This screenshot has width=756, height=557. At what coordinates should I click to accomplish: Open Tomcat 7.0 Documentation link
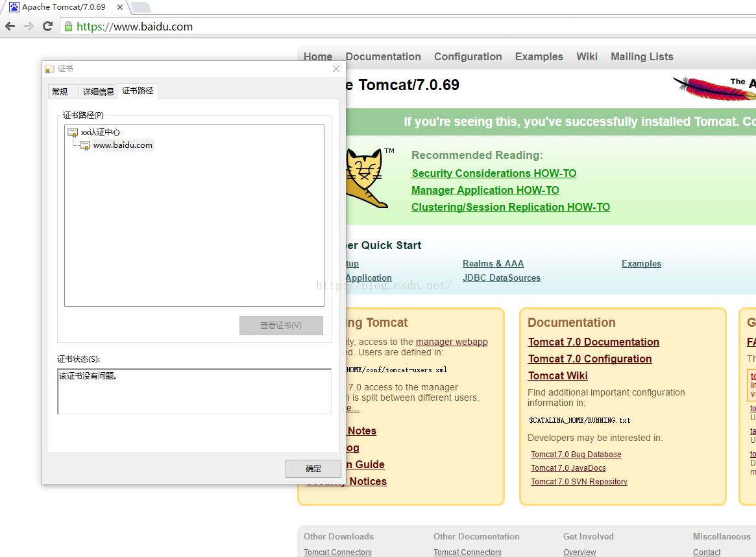coord(594,342)
